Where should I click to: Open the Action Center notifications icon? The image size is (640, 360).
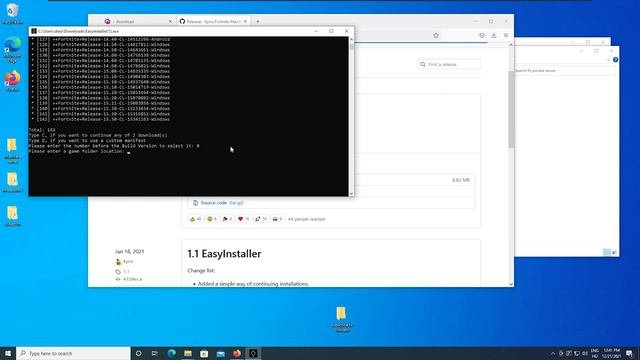click(x=629, y=353)
